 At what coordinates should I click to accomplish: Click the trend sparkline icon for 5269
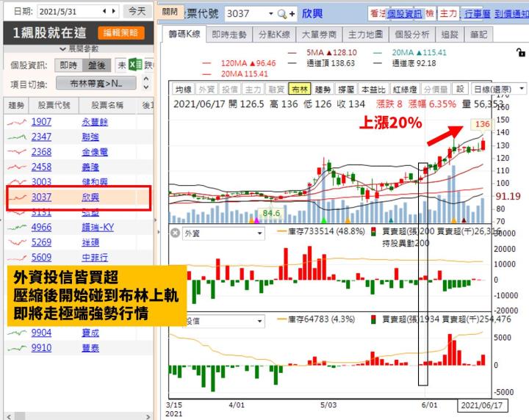(x=16, y=242)
